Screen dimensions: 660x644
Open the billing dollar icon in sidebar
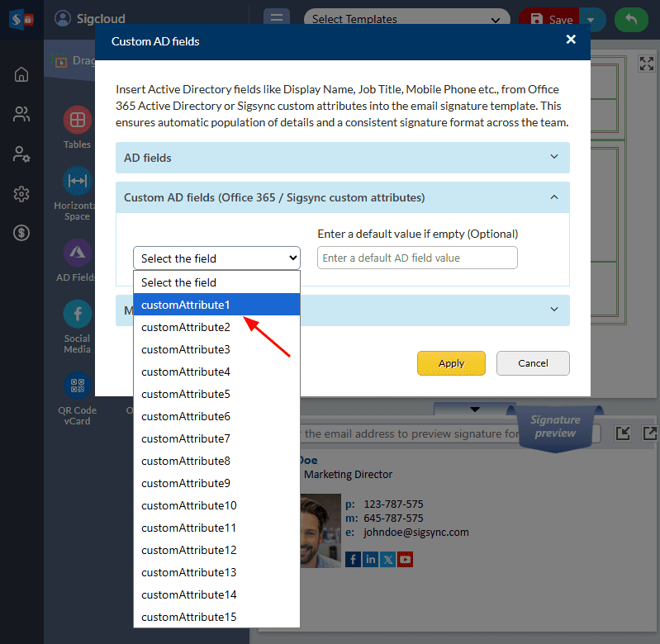click(21, 234)
